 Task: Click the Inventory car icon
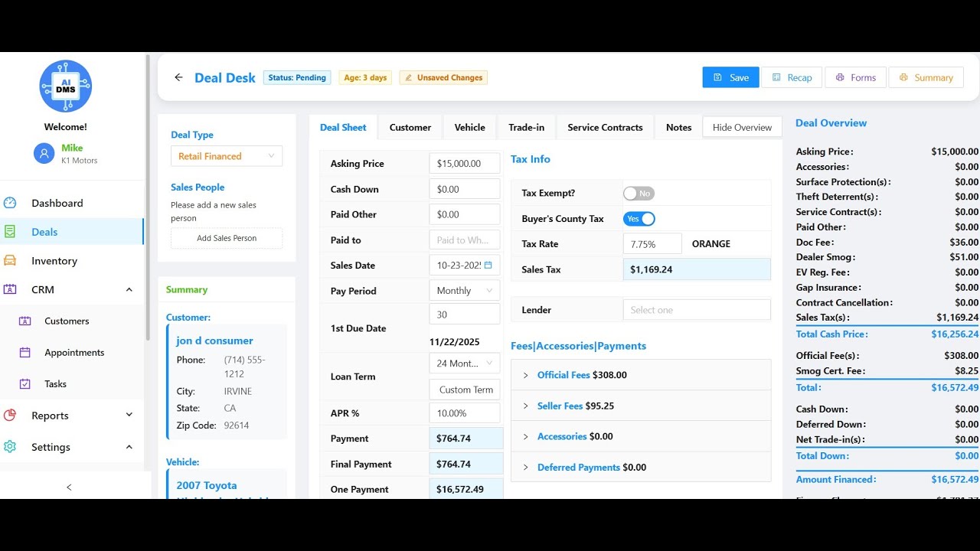point(10,261)
